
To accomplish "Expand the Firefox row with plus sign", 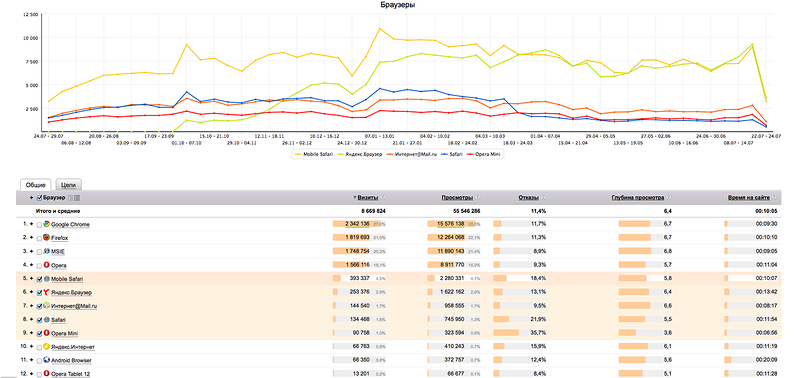I will (32, 238).
